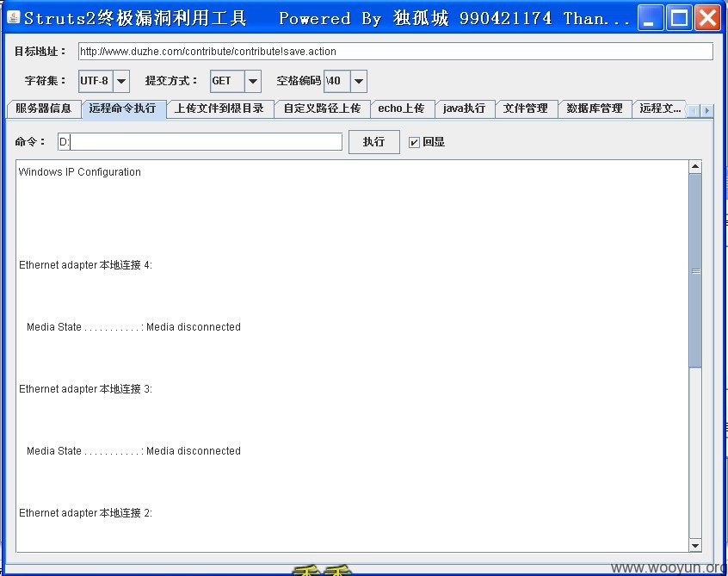
Task: Open the 文件管理 tab
Action: click(526, 108)
